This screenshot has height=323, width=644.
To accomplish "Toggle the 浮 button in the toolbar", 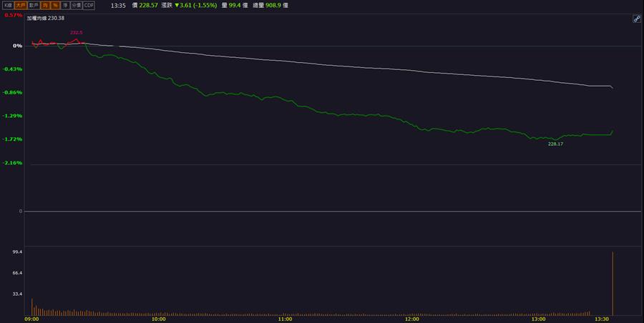I will [65, 5].
